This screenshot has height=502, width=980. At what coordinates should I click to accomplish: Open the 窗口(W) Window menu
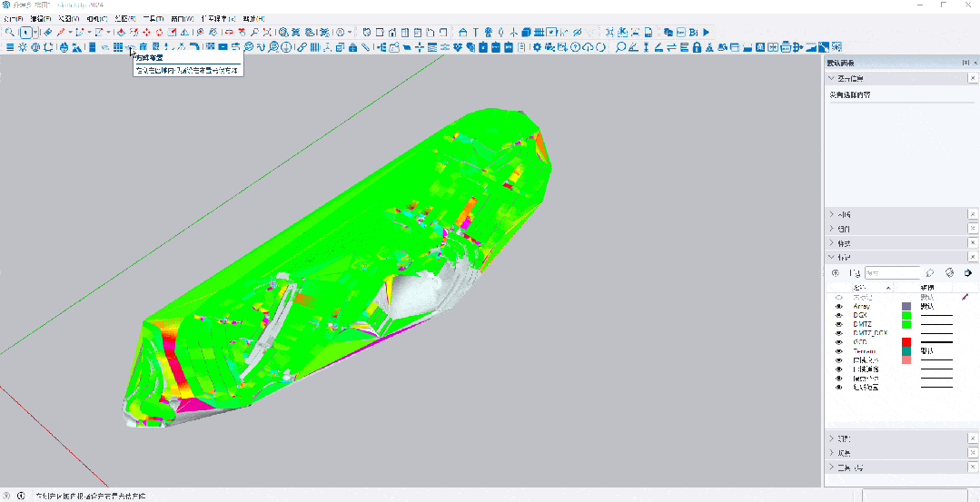(x=182, y=18)
